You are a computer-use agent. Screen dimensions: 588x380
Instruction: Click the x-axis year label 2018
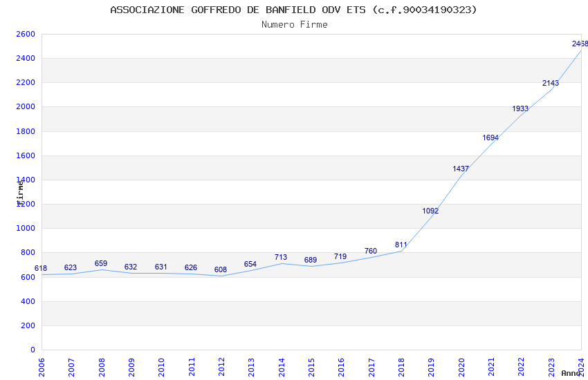point(401,367)
